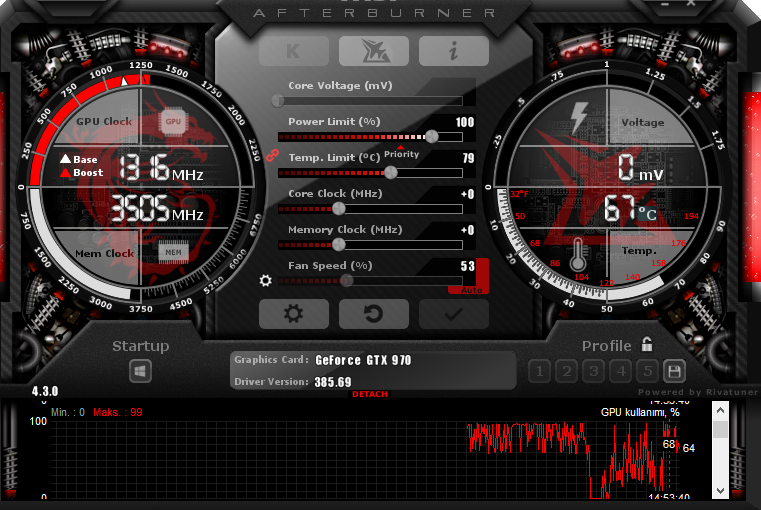Click the GPU usage graph area
761x510 pixels.
365,460
